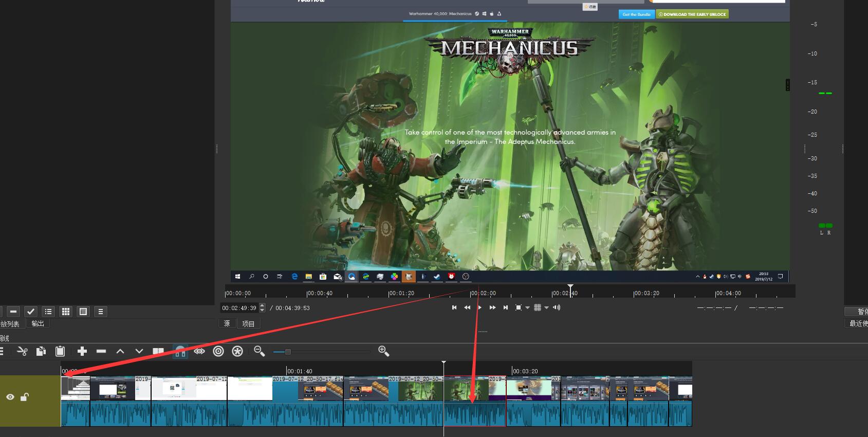Click the rewind button in player

point(467,307)
